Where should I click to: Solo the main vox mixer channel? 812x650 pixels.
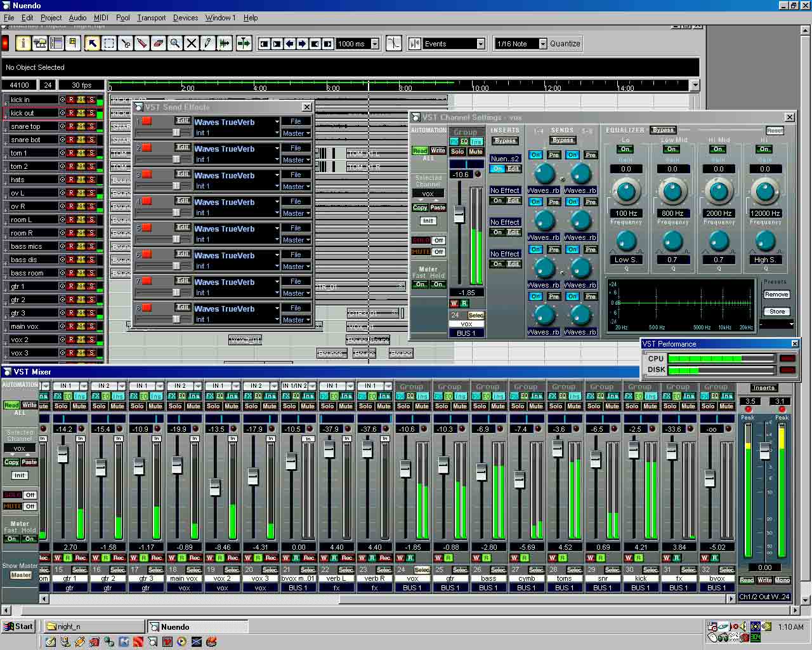175,406
